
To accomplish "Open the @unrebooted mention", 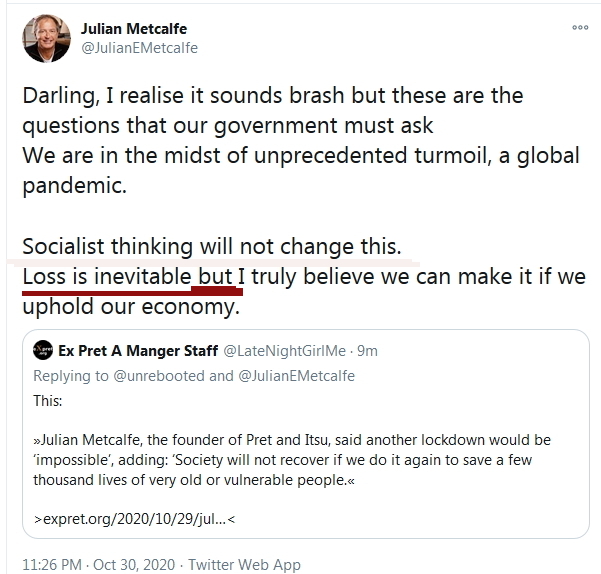I will [x=151, y=376].
